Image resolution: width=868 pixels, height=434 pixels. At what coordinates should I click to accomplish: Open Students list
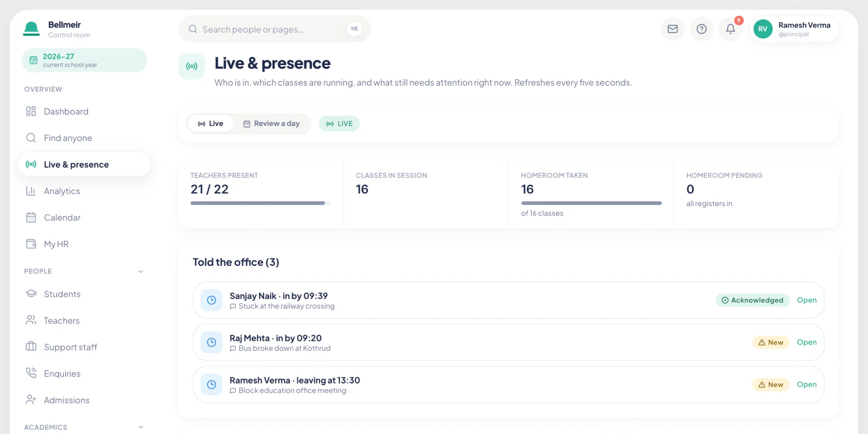[x=84, y=294]
